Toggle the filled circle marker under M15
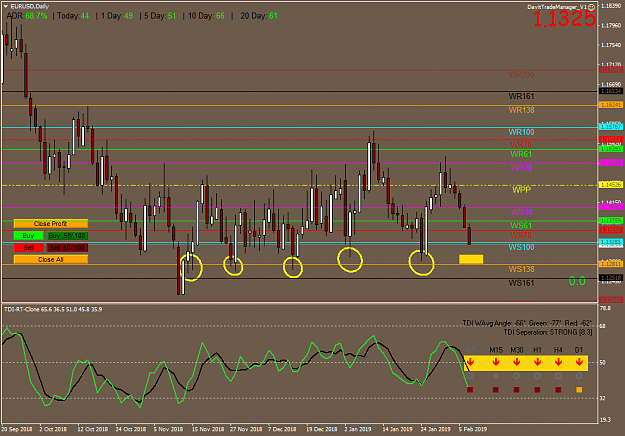This screenshot has height=436, width=625. pos(495,376)
